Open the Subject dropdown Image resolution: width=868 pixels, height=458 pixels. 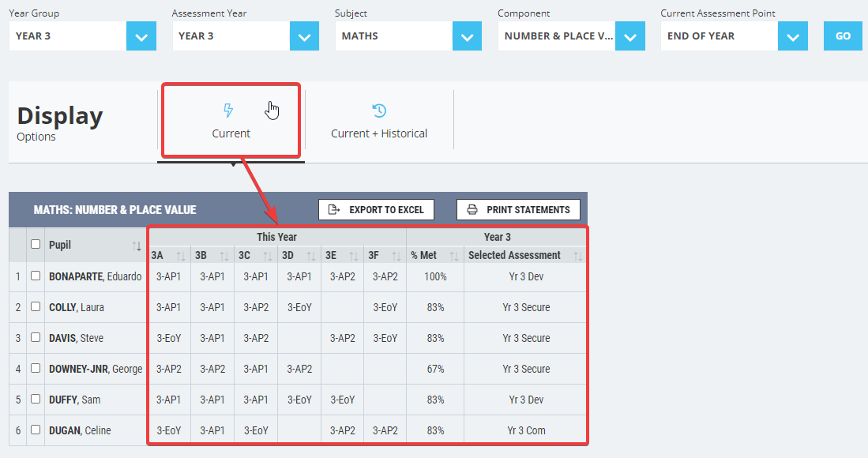tap(467, 36)
